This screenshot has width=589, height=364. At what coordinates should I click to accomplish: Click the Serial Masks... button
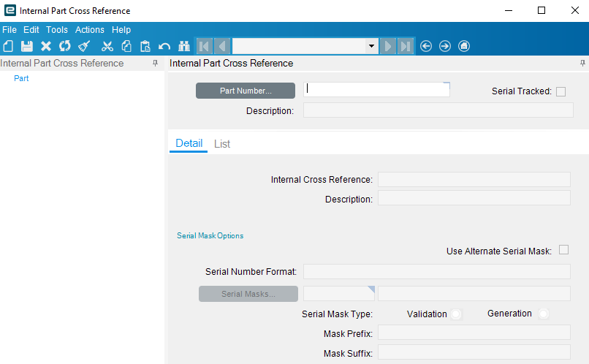(x=248, y=294)
